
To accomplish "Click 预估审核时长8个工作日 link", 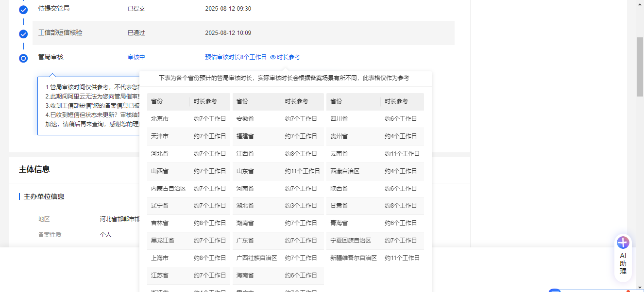I will [x=236, y=57].
